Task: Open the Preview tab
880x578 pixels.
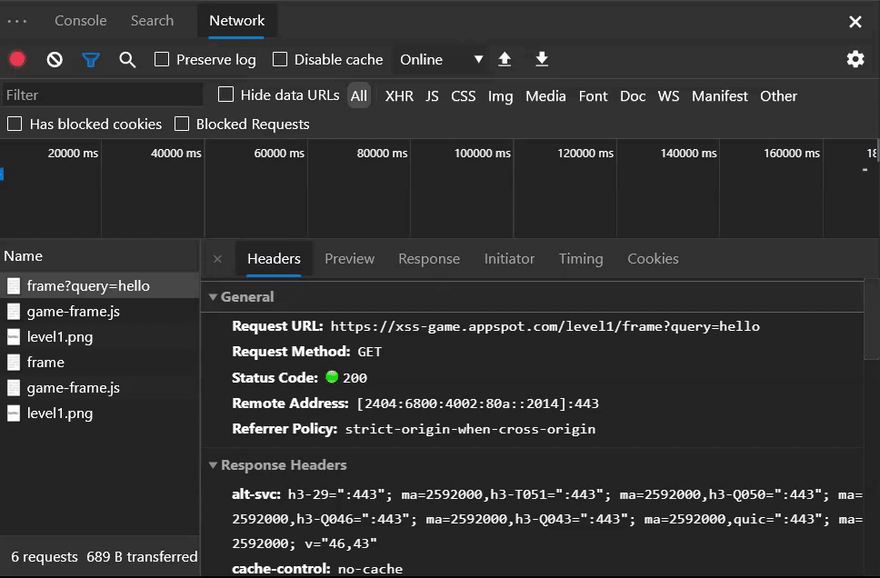Action: (349, 259)
